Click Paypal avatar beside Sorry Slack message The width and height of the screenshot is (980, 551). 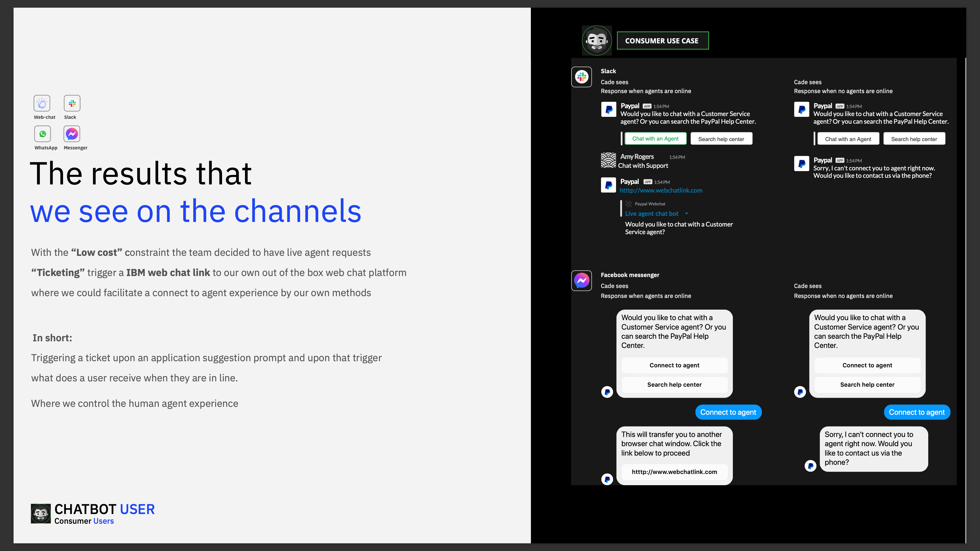tap(802, 164)
